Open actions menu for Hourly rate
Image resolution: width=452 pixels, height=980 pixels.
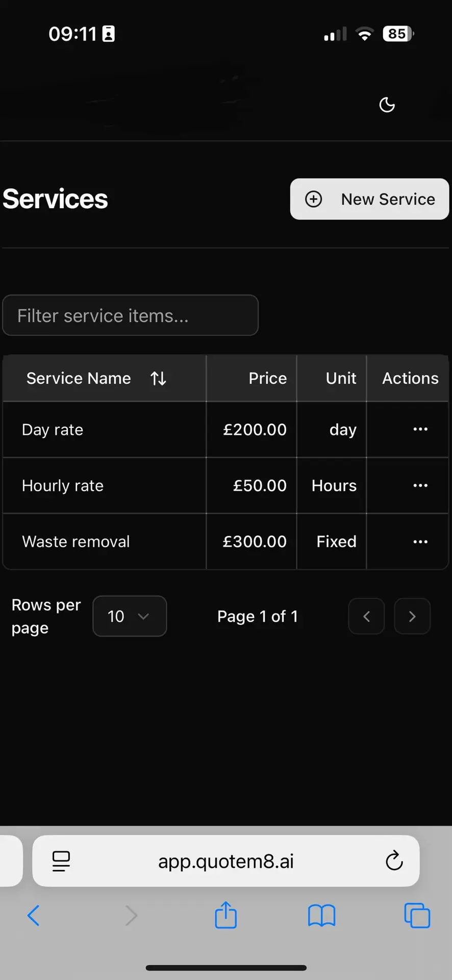coord(420,485)
